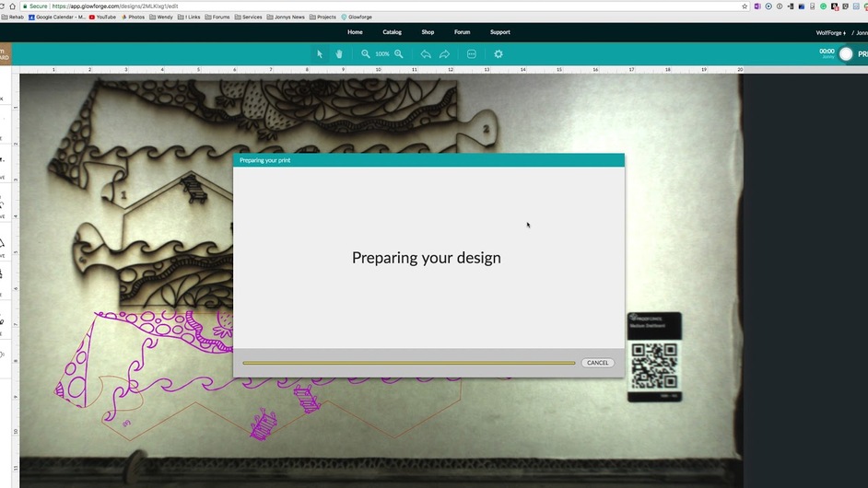The height and width of the screenshot is (488, 868).
Task: Undo the last action
Action: (x=425, y=54)
